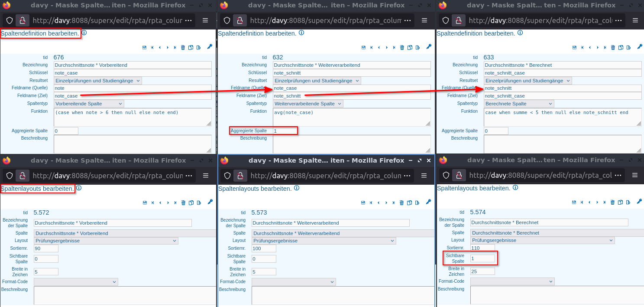The image size is (644, 307).
Task: Open the 'Vorbereitende Spalte' Spaltentyp dropdown
Action: pyautogui.click(x=89, y=104)
